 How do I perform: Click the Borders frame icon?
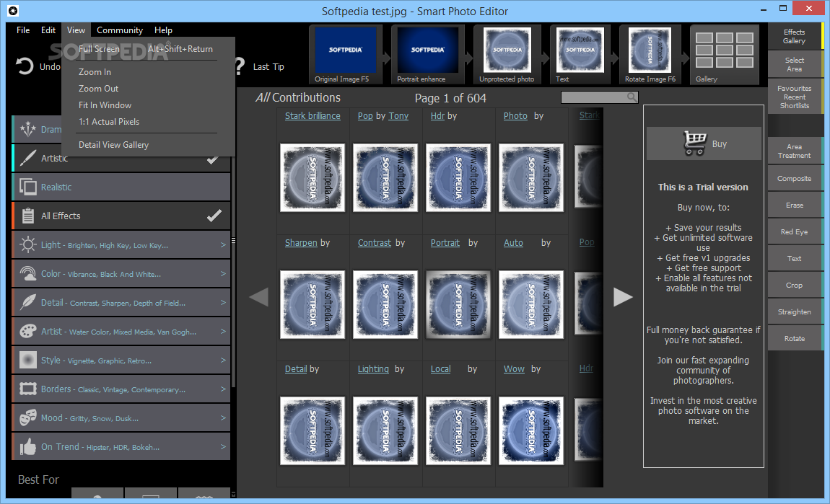click(x=27, y=389)
